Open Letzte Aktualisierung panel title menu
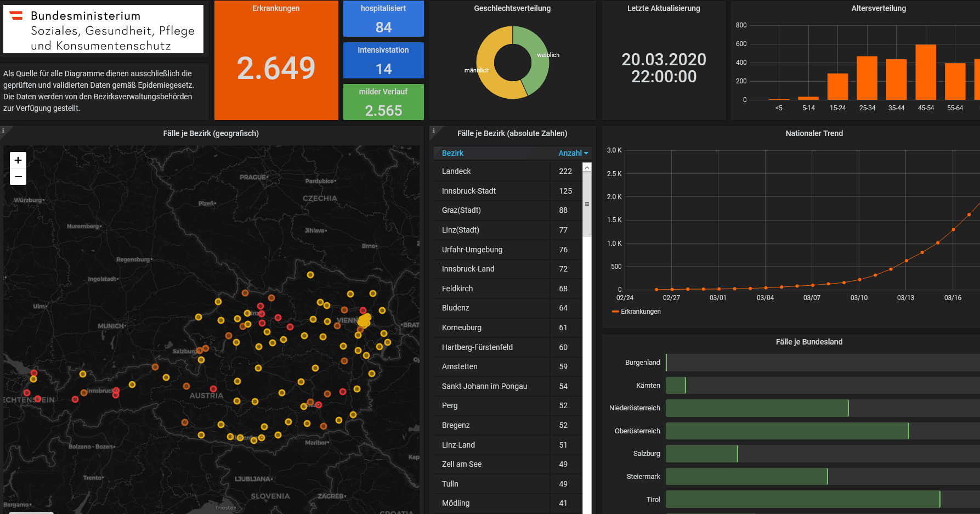The height and width of the screenshot is (514, 980). click(664, 8)
